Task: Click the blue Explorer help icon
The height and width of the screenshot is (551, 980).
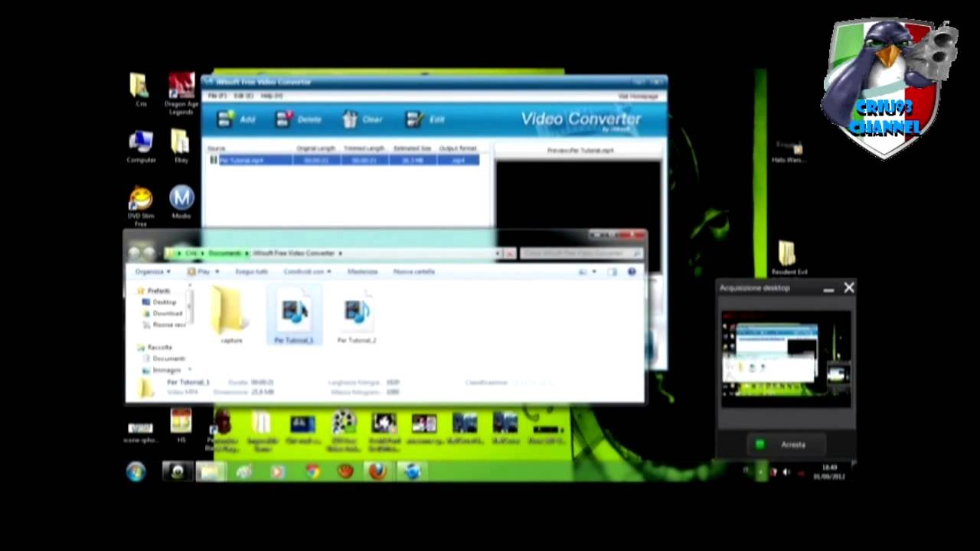Action: 632,272
